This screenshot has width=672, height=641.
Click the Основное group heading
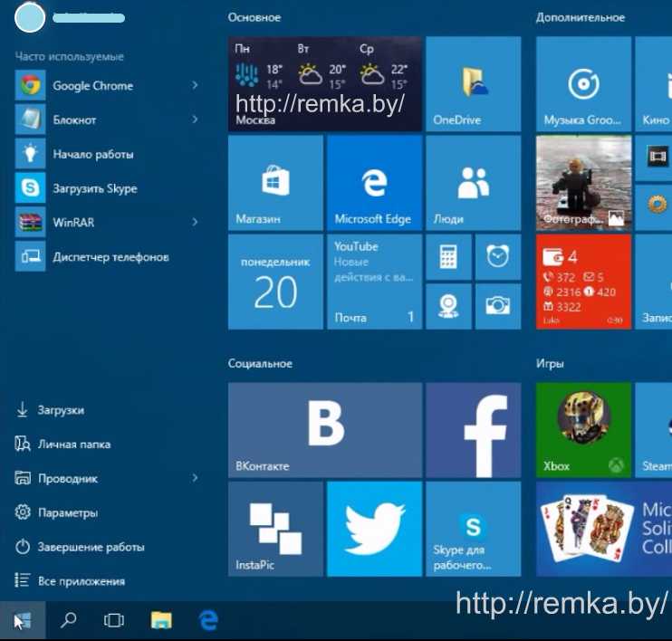pos(254,17)
